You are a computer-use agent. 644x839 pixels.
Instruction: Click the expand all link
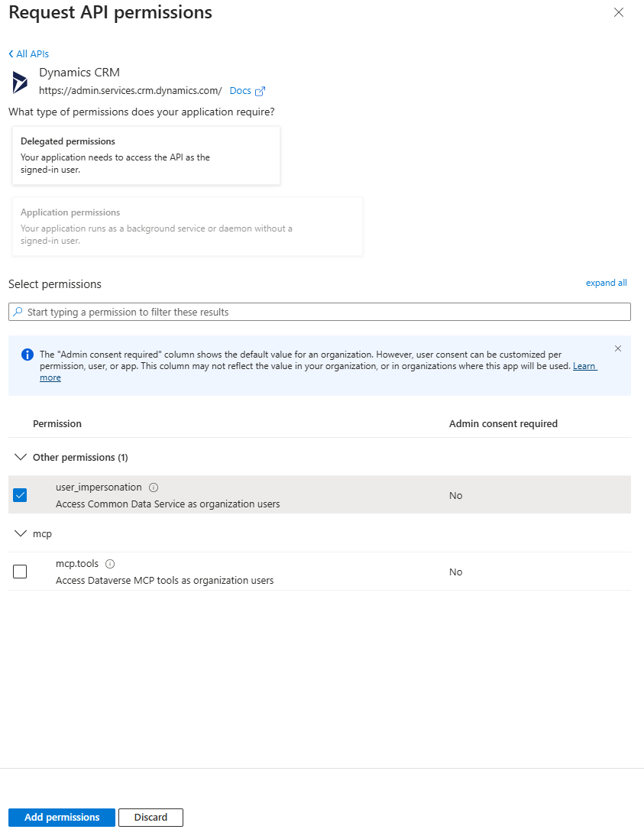coord(606,283)
